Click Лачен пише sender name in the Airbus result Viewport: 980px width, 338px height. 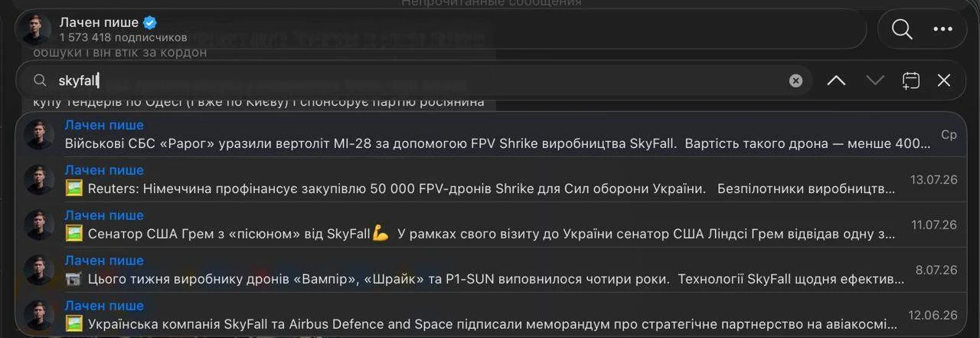pos(104,306)
